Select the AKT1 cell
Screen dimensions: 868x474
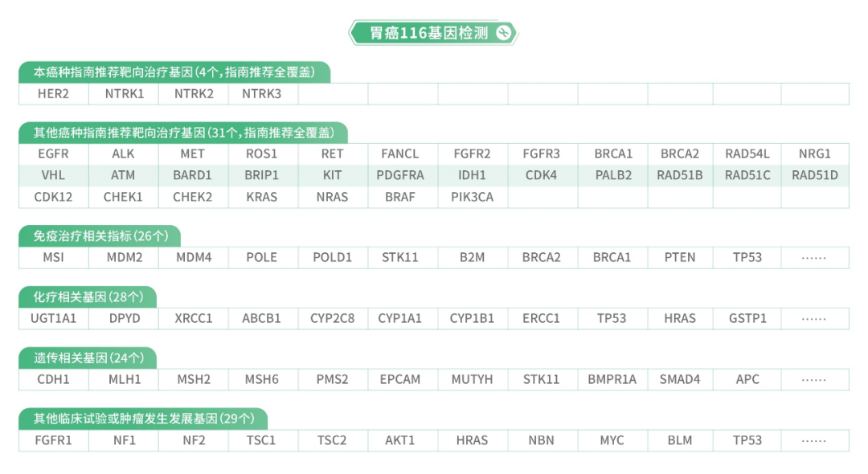point(403,441)
